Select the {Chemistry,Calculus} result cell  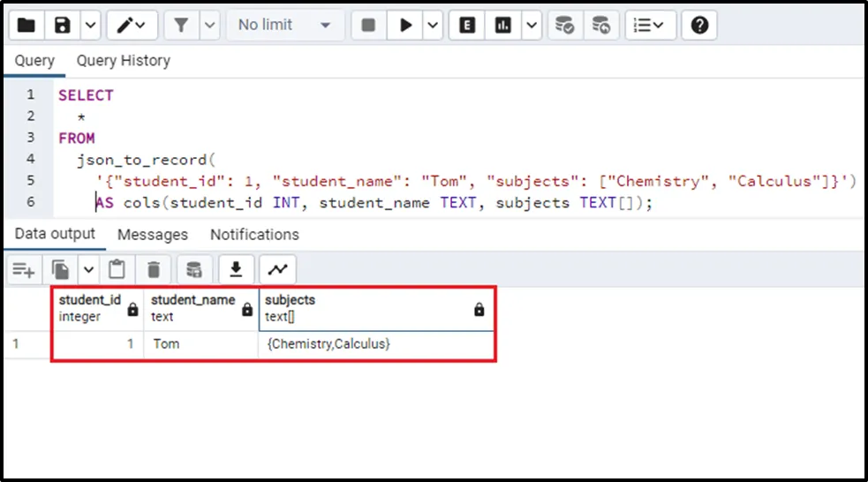click(328, 344)
